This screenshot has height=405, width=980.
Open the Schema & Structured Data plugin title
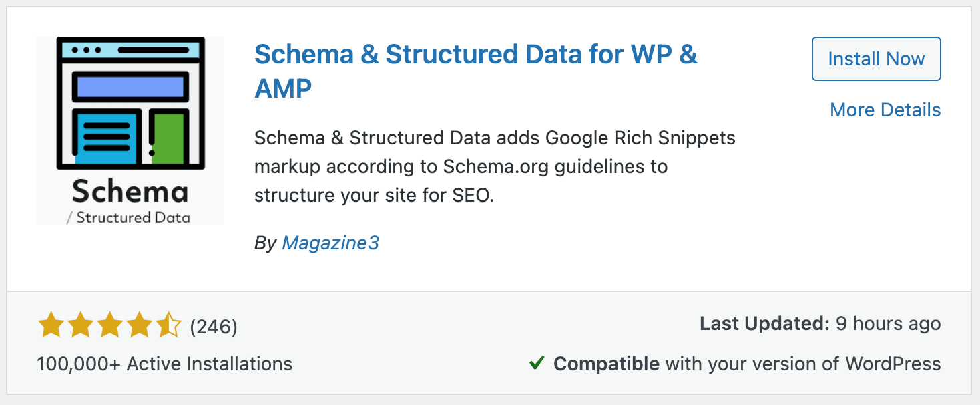tap(475, 54)
